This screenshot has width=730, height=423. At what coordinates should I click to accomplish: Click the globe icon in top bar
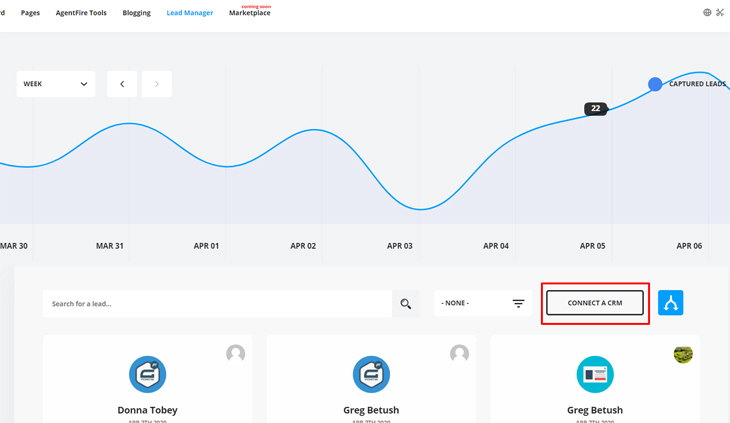tap(707, 13)
